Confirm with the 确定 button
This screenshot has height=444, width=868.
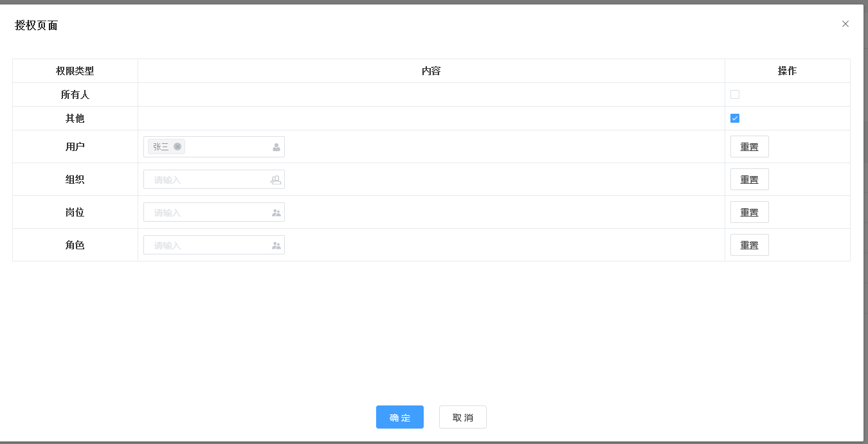(x=400, y=417)
